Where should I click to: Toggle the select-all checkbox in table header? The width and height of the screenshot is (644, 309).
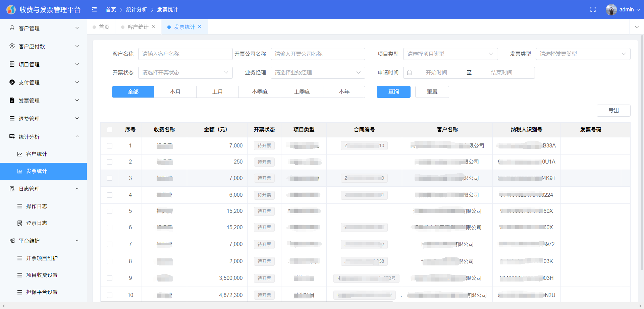click(x=110, y=130)
